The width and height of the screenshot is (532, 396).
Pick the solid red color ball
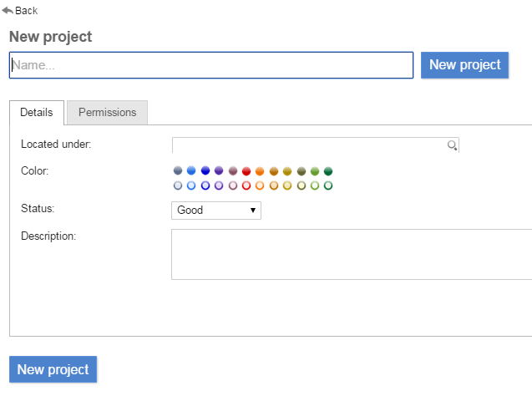pos(246,171)
